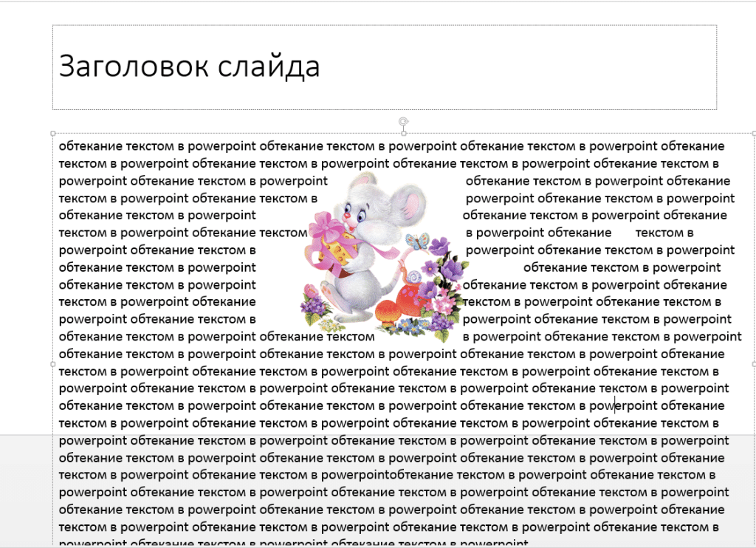Click the purple flowers at the picture's bottom-left
756x548 pixels.
pos(315,305)
